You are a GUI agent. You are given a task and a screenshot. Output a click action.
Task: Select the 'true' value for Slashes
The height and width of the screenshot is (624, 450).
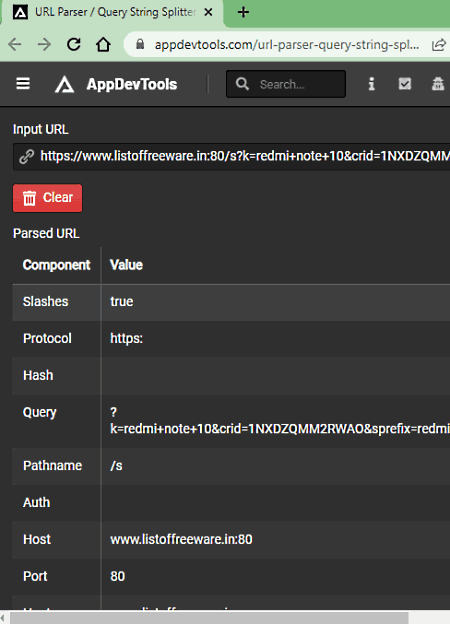[x=121, y=302]
